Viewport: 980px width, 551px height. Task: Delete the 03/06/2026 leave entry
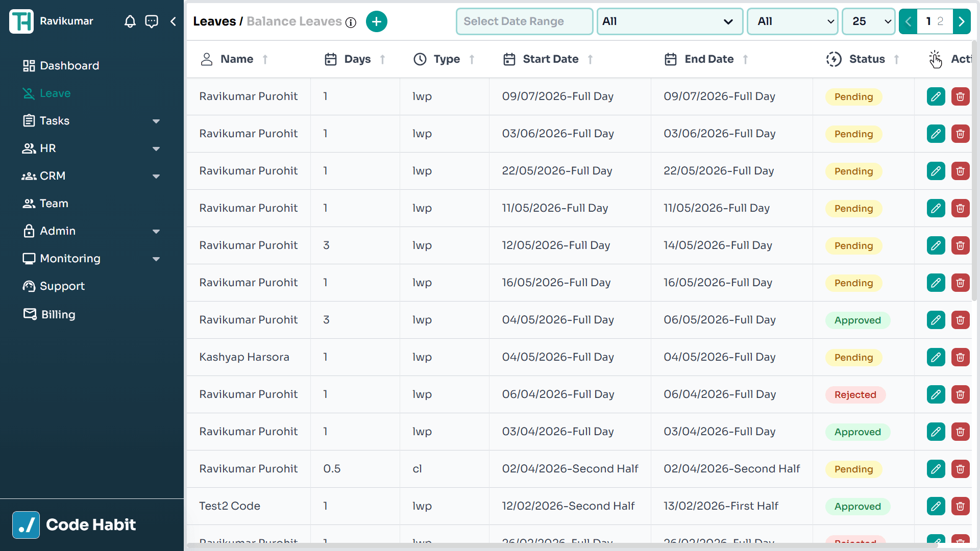961,134
